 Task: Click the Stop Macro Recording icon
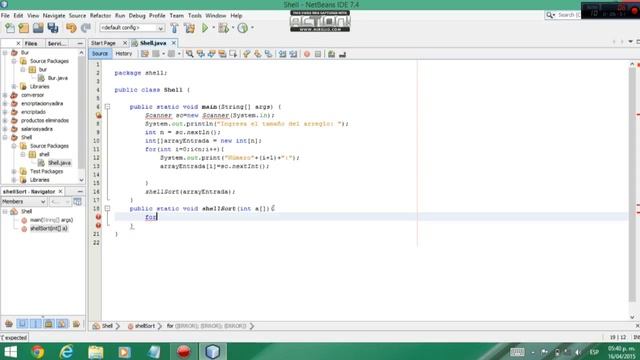coord(318,54)
